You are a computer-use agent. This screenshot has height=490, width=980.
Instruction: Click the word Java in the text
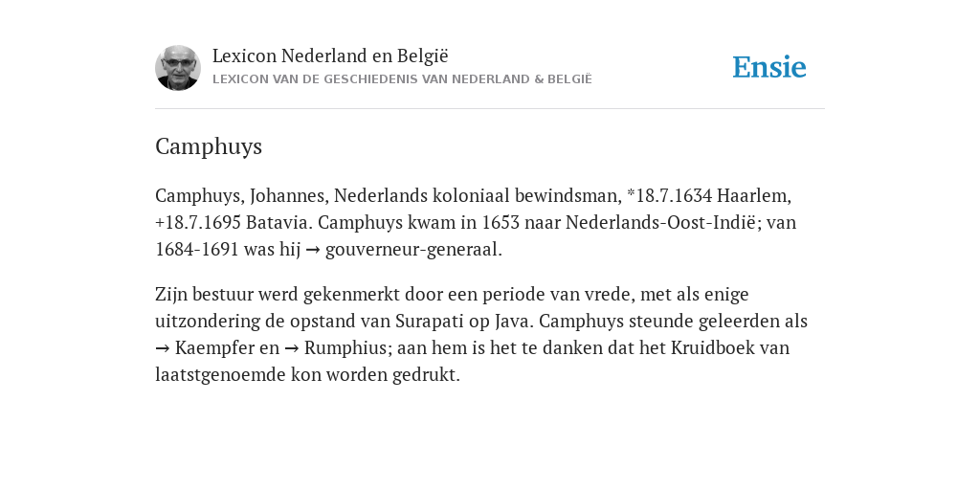tap(513, 321)
